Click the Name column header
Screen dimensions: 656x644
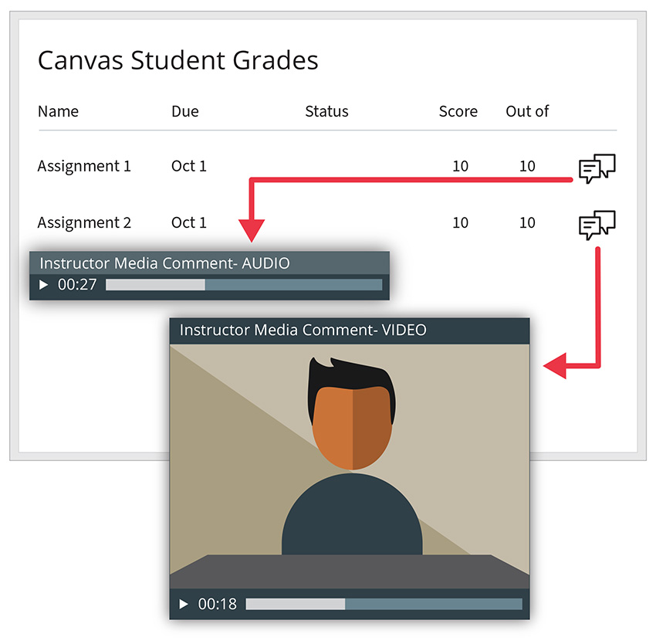pyautogui.click(x=58, y=111)
